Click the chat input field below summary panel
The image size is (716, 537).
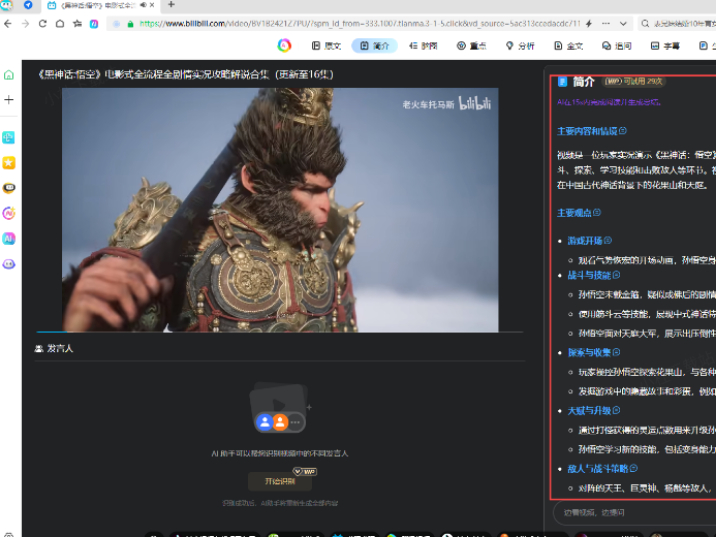pos(635,512)
